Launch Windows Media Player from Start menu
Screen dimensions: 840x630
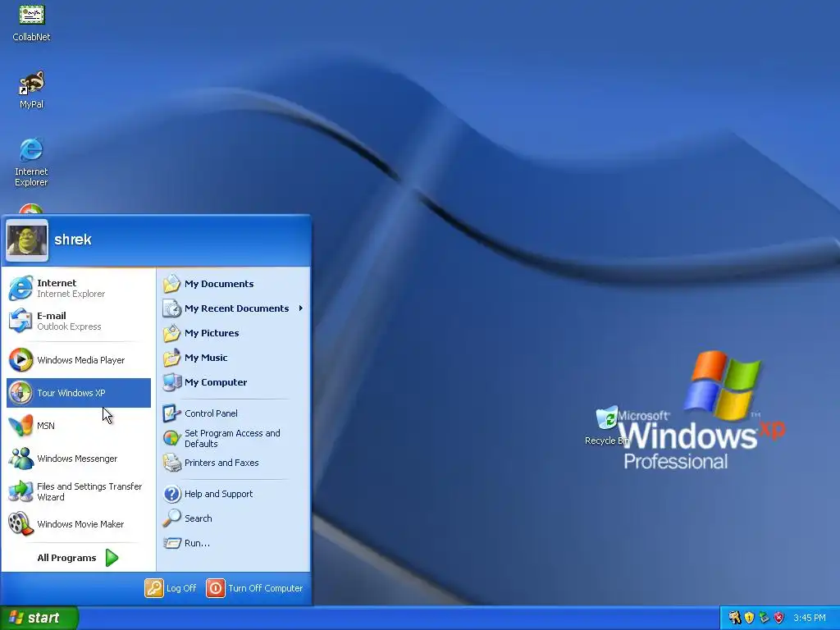[79, 360]
